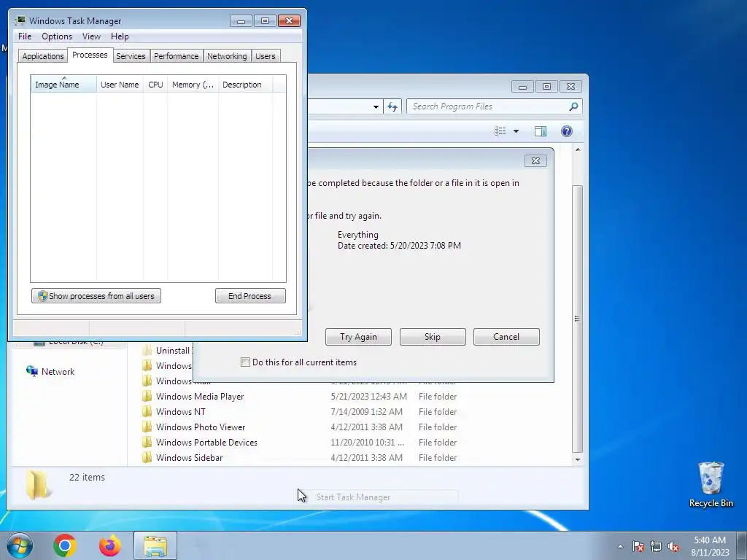The height and width of the screenshot is (560, 747).
Task: Click Cancel in the folder dialog
Action: [x=506, y=337]
